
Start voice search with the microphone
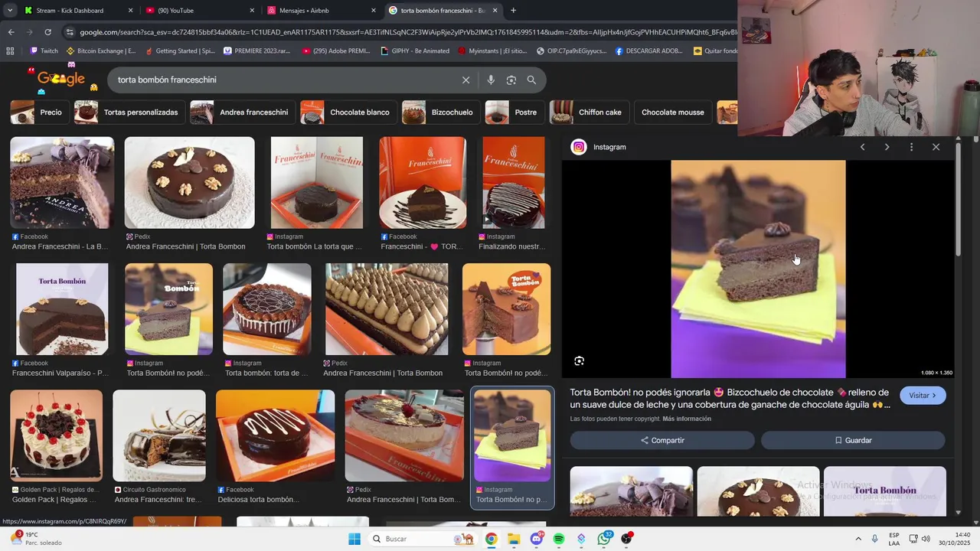pos(491,80)
